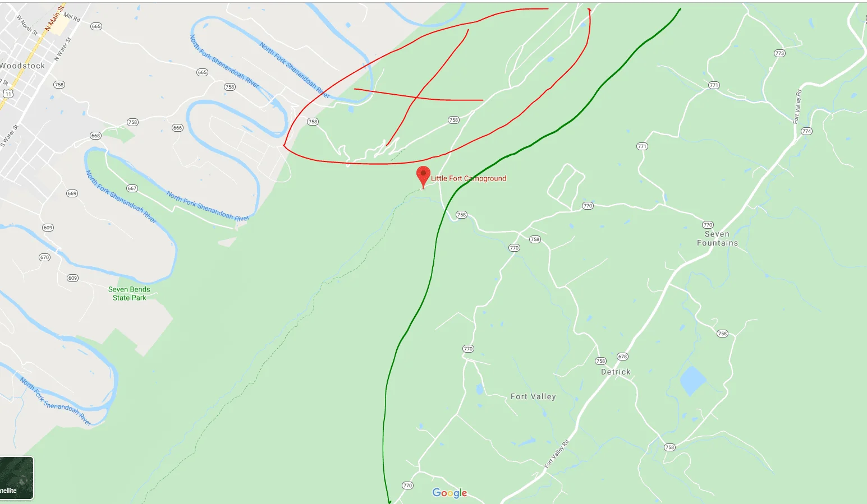Click the Detrick place label
Screen dimensions: 867x504
(616, 372)
